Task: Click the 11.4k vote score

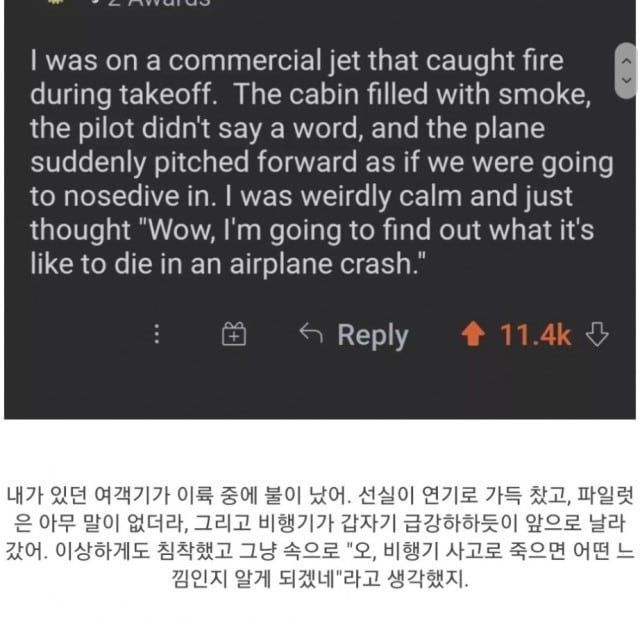Action: tap(535, 336)
